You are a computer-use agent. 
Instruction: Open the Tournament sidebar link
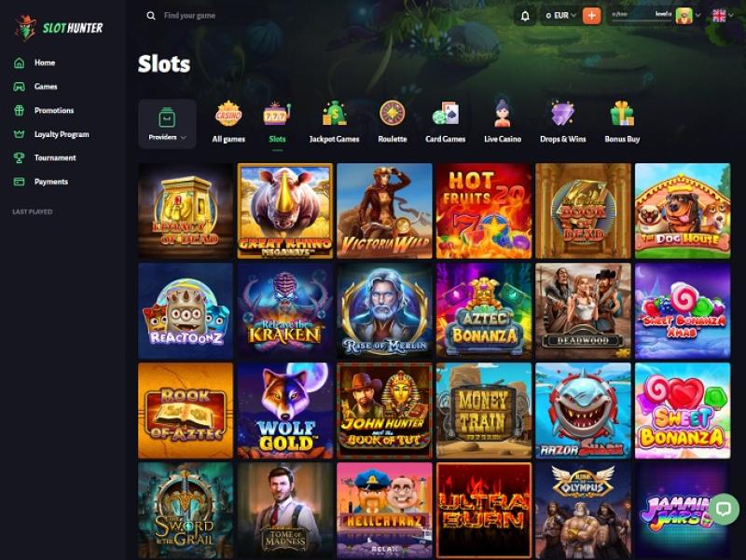coord(55,157)
